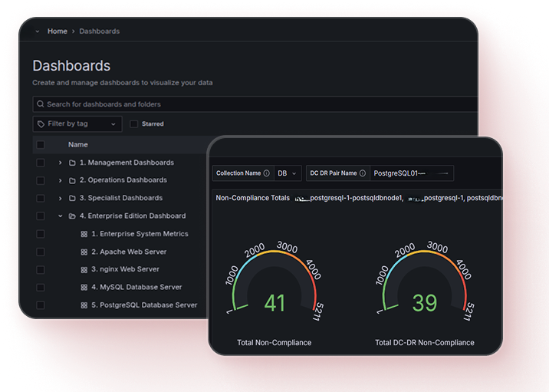Click dashboard grid icon for Enterprise System Metrics
Screen dimensions: 549x392
84,234
